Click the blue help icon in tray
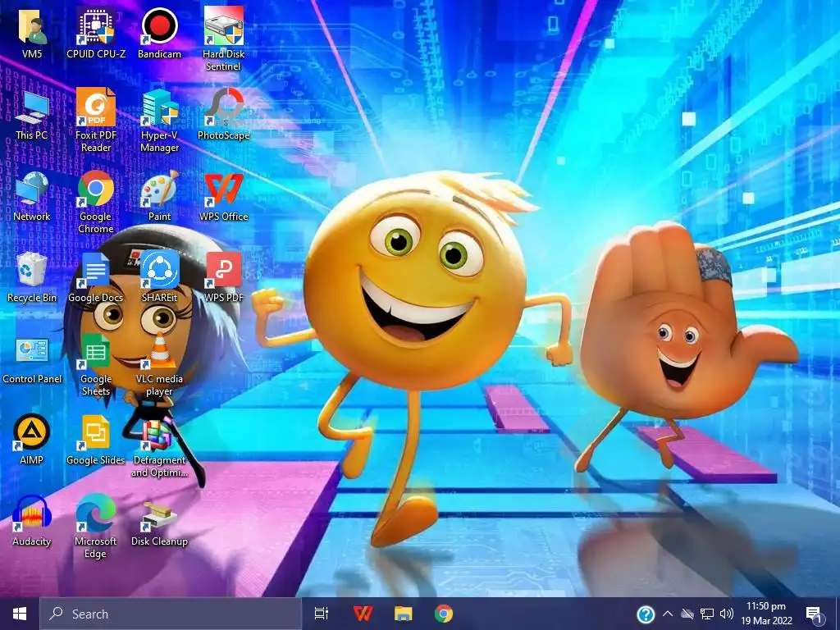840x630 pixels. 646,614
